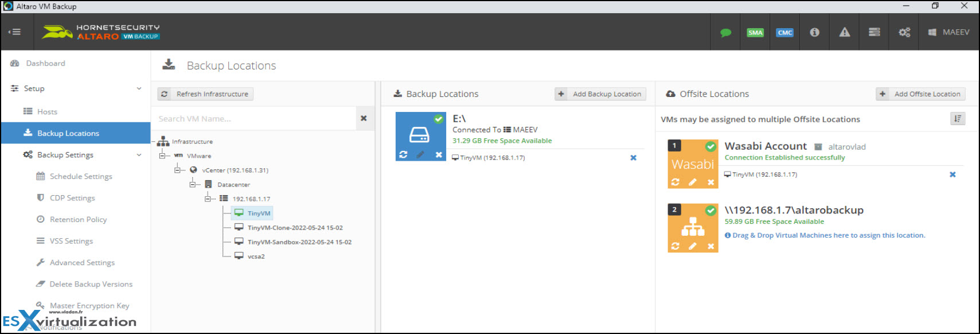
Task: Edit the E:\ backup location
Action: pos(420,154)
